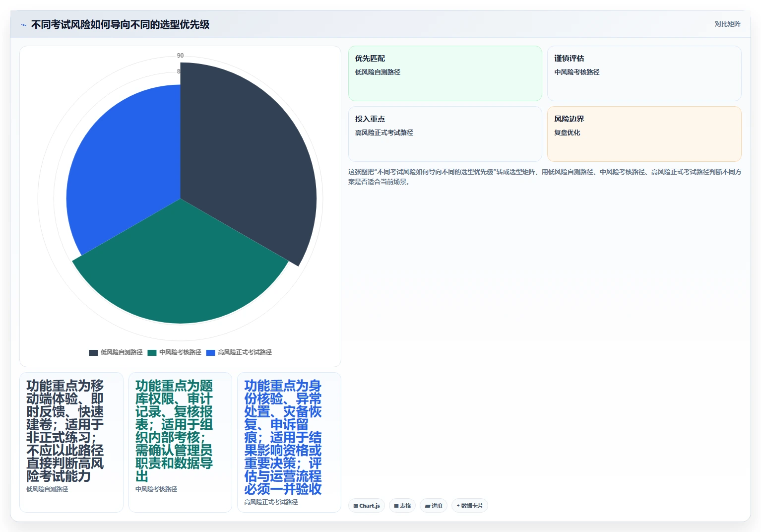Click the 数据卡片 tag chip

pos(469,506)
